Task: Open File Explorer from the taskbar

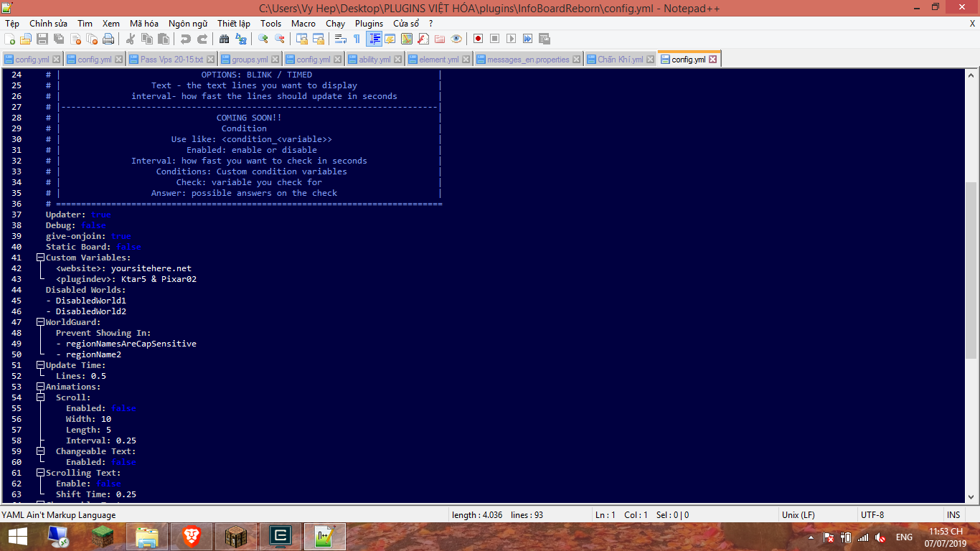Action: [147, 537]
